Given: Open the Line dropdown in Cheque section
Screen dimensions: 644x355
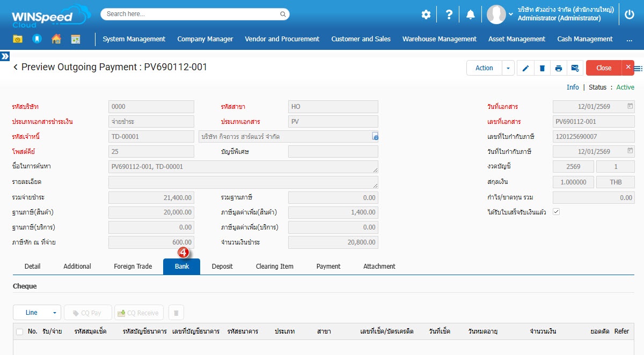Looking at the screenshot, I should click(x=37, y=313).
